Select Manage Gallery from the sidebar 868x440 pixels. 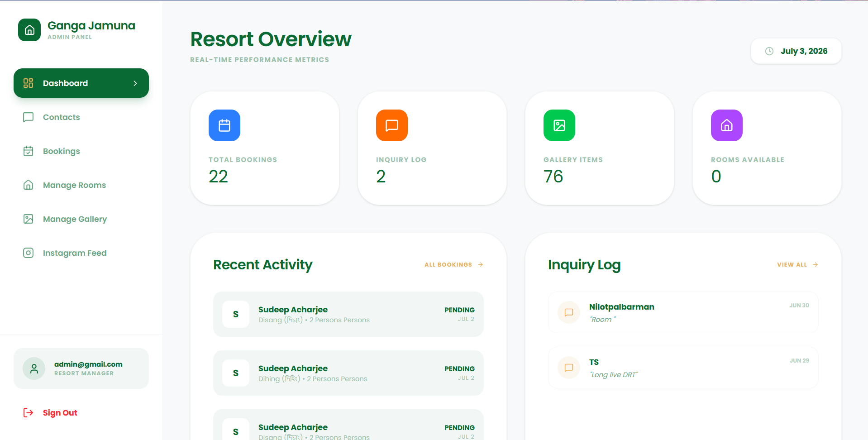coord(81,219)
